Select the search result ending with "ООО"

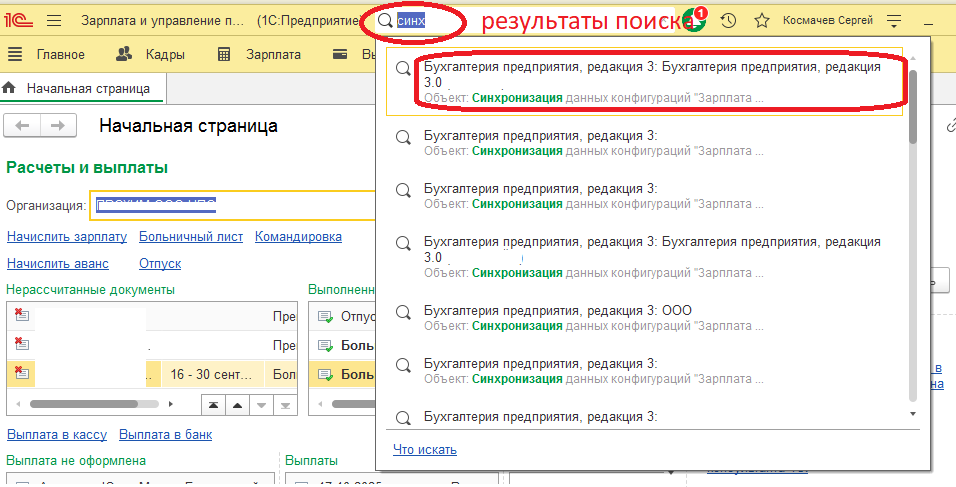click(644, 318)
